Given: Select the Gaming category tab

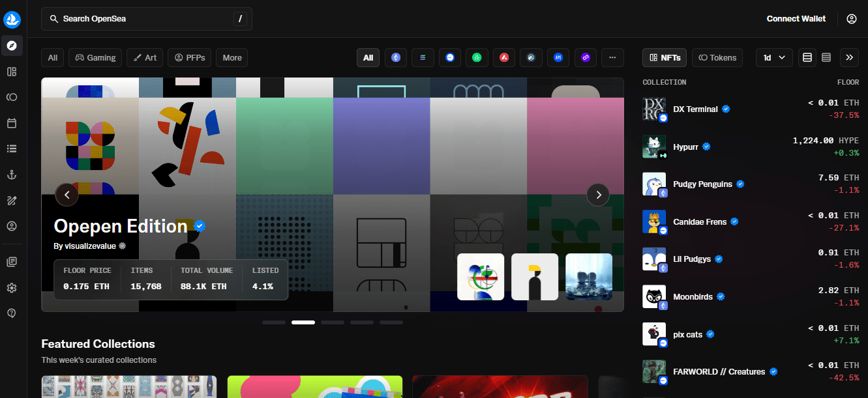Looking at the screenshot, I should click(95, 58).
